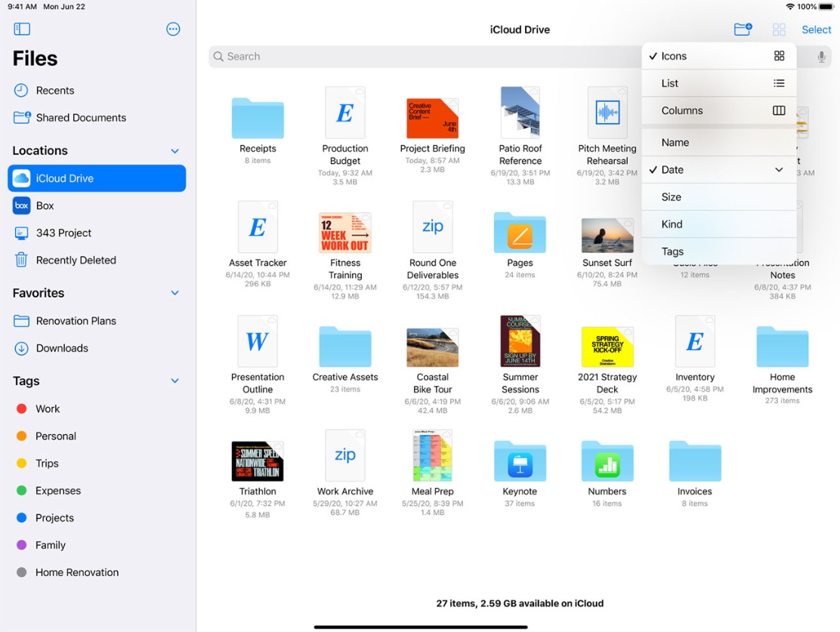The height and width of the screenshot is (632, 840).
Task: Open the Project Briefing thumbnail
Action: click(432, 119)
